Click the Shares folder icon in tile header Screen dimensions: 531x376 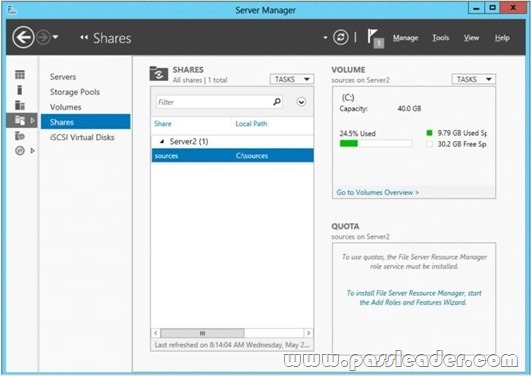(158, 74)
